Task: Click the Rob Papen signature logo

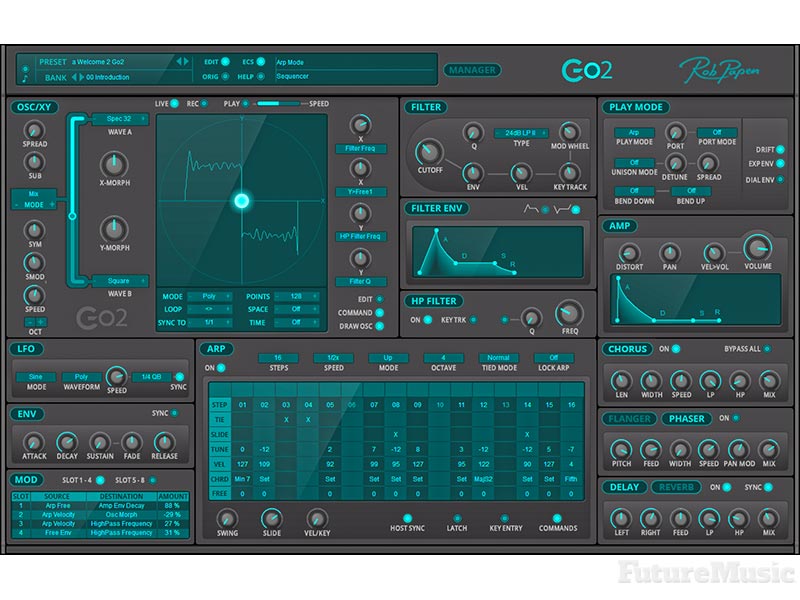Action: 719,70
